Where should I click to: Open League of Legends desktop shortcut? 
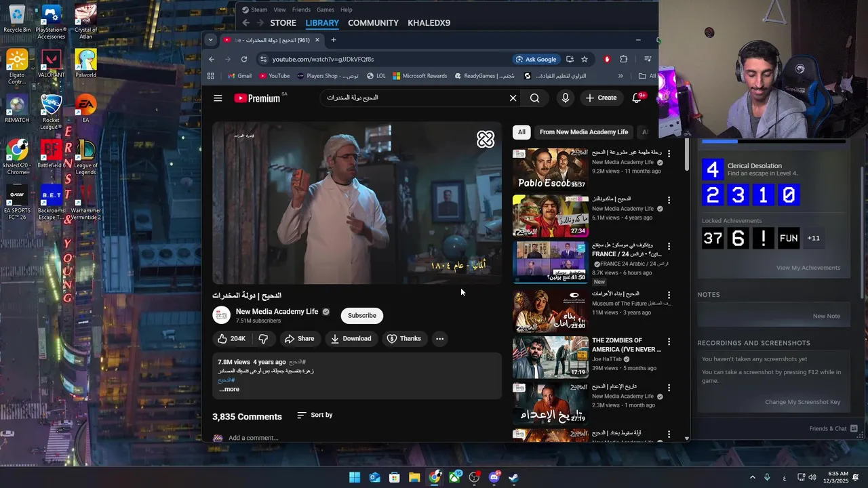click(85, 157)
